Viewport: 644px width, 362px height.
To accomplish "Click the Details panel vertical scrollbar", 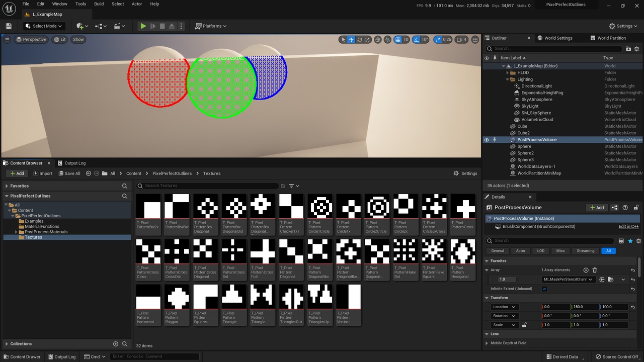I will 640,266.
